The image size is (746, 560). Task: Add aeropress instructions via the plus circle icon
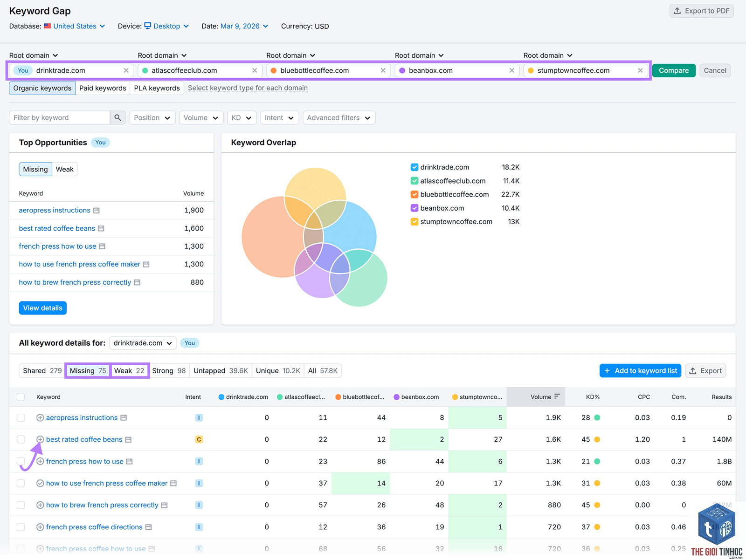pos(40,418)
